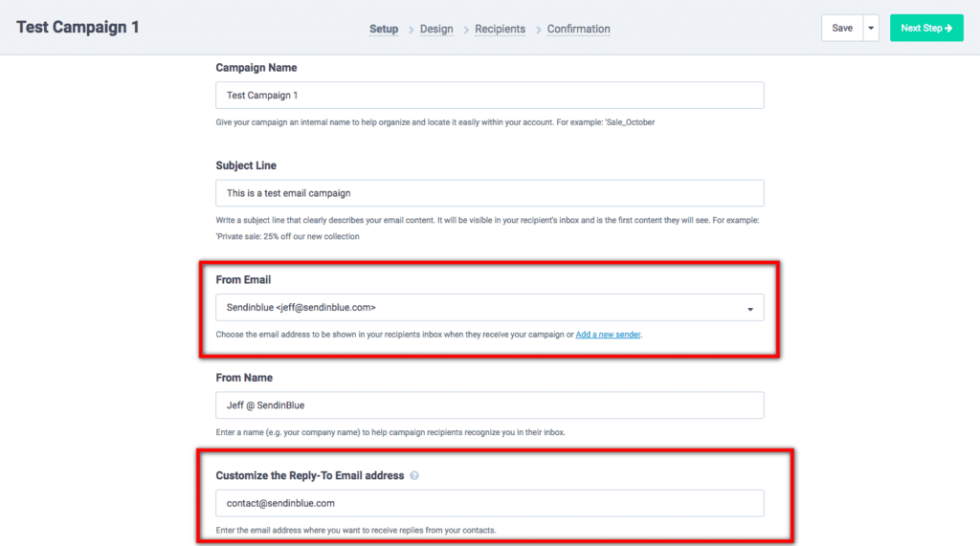980x546 pixels.
Task: Click the chevron between Setup and Design
Action: coord(410,30)
